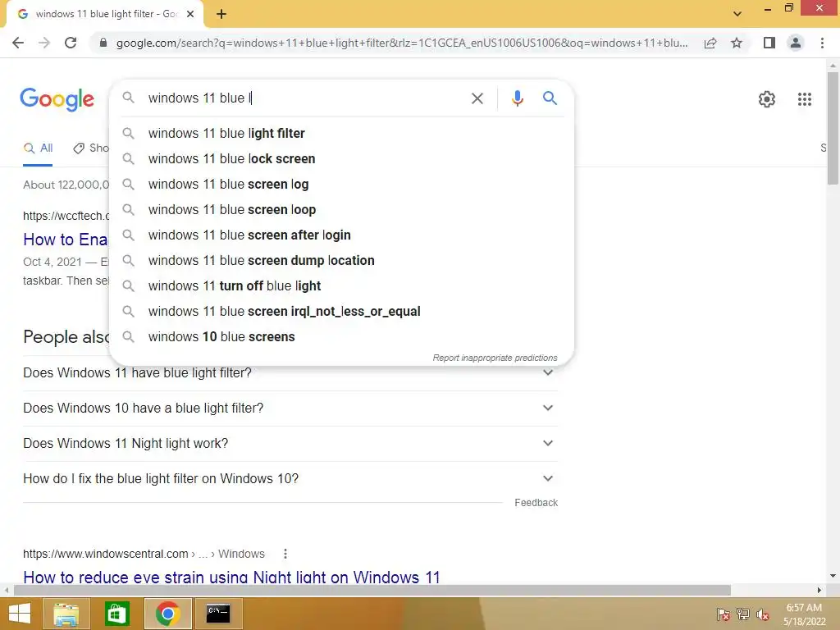Image resolution: width=840 pixels, height=630 pixels.
Task: Open Google quick settings gear
Action: coord(767,99)
